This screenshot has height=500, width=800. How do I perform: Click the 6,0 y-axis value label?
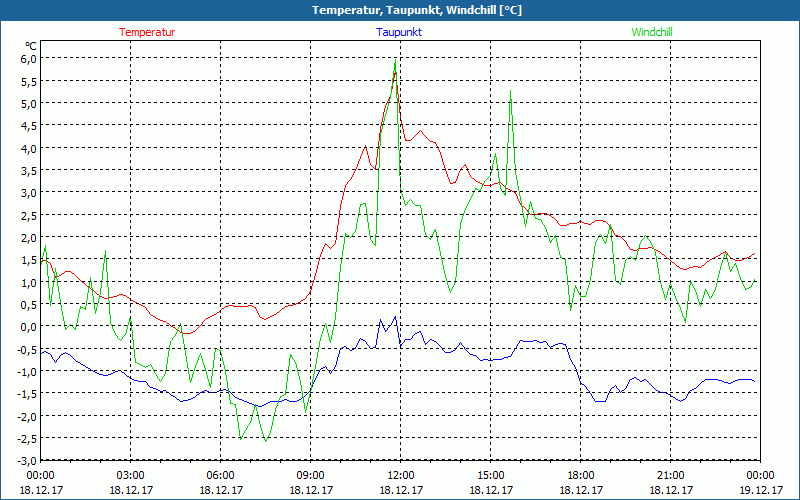click(28, 58)
